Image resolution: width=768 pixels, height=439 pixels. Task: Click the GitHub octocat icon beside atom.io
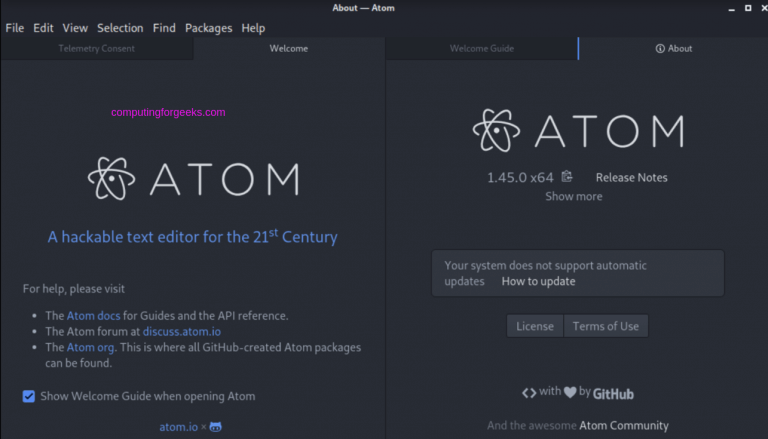pos(216,427)
